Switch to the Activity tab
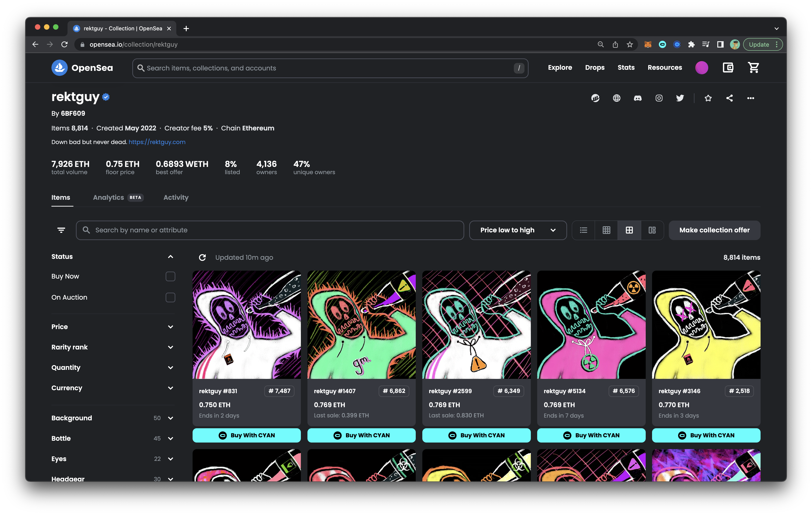The width and height of the screenshot is (812, 515). point(176,197)
